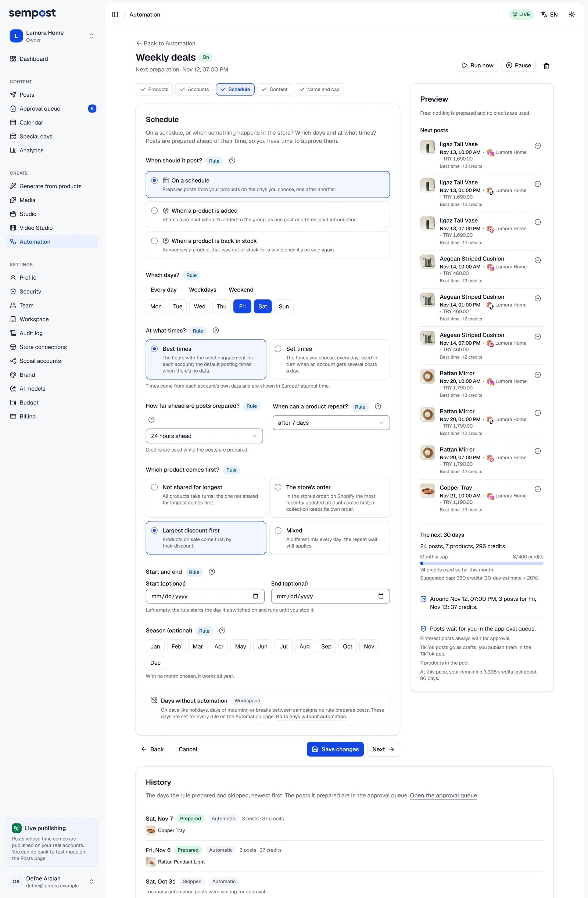Expand Defne Arslan user menu

coord(52,881)
